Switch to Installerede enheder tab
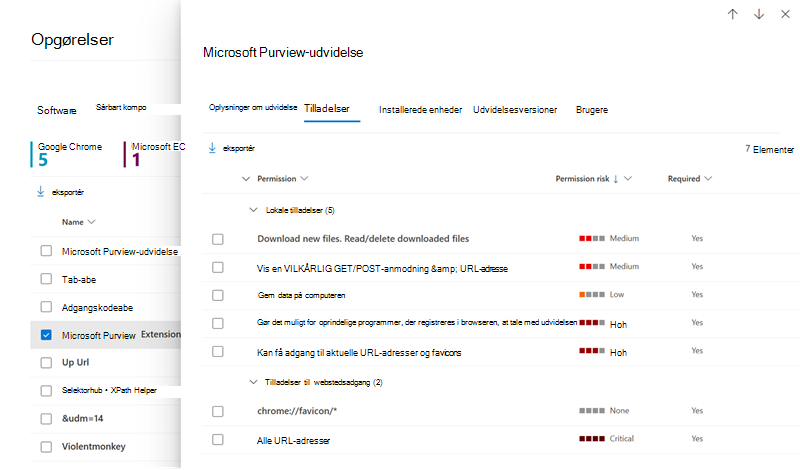This screenshot has width=800, height=470. tap(420, 110)
